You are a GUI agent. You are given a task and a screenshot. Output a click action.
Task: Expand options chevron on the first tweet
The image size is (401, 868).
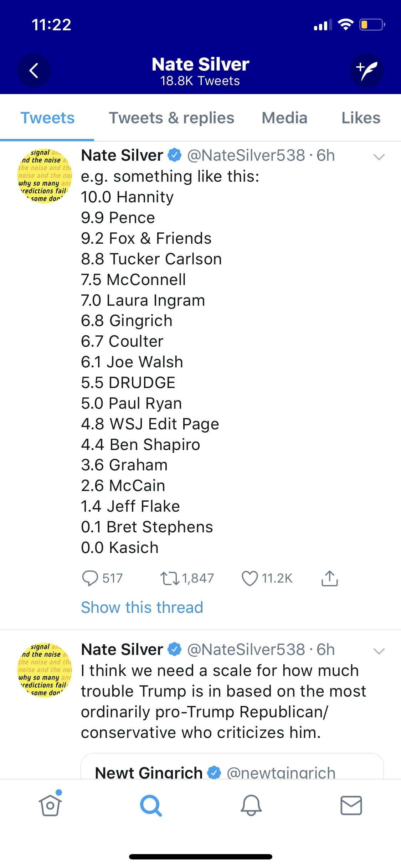point(379,157)
